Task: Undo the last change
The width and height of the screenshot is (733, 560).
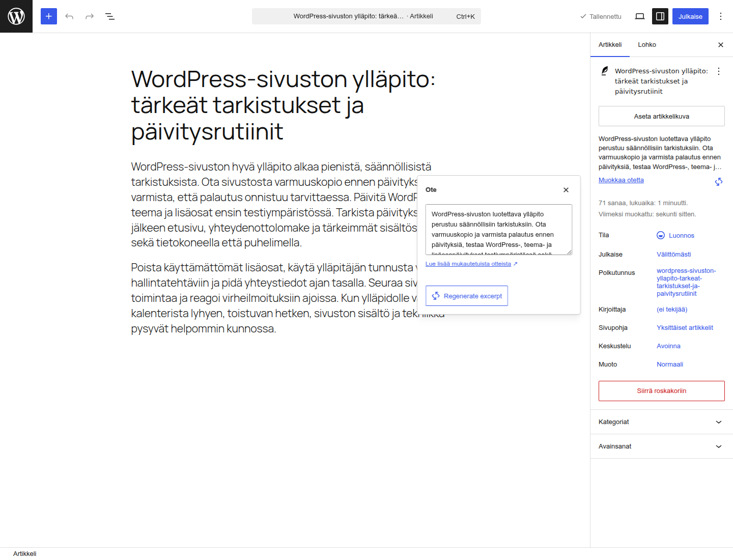Action: pos(69,16)
